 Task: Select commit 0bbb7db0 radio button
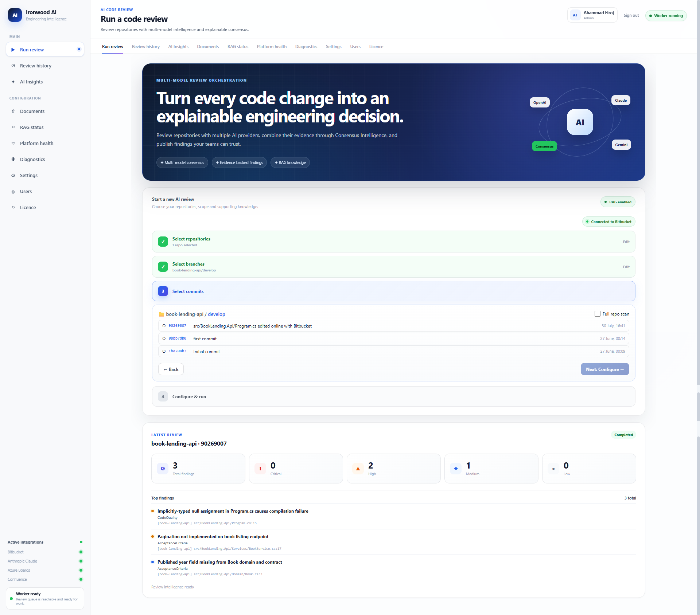pos(164,338)
